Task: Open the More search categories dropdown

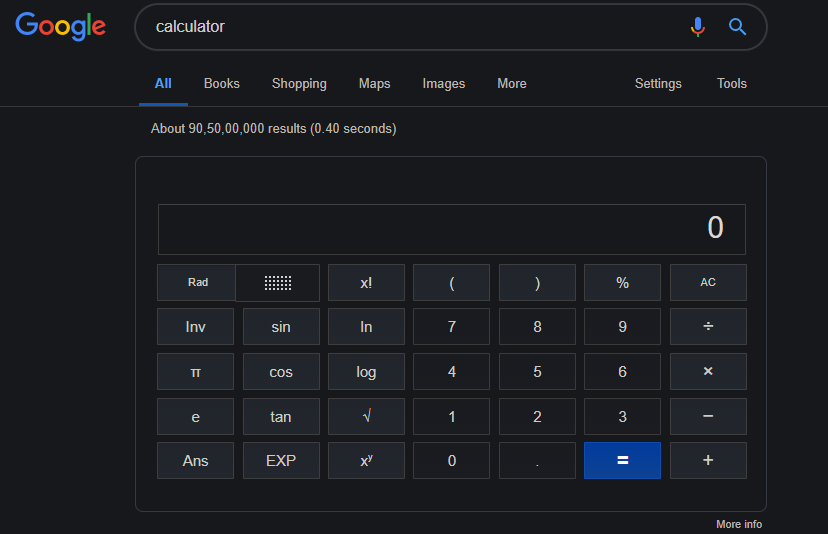Action: click(x=511, y=84)
